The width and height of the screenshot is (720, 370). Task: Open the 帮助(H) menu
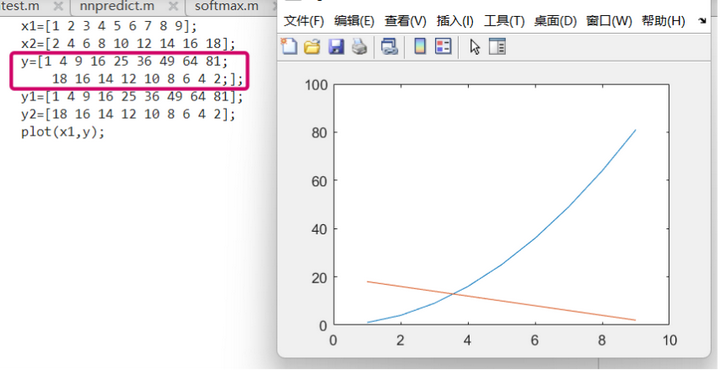(x=664, y=21)
